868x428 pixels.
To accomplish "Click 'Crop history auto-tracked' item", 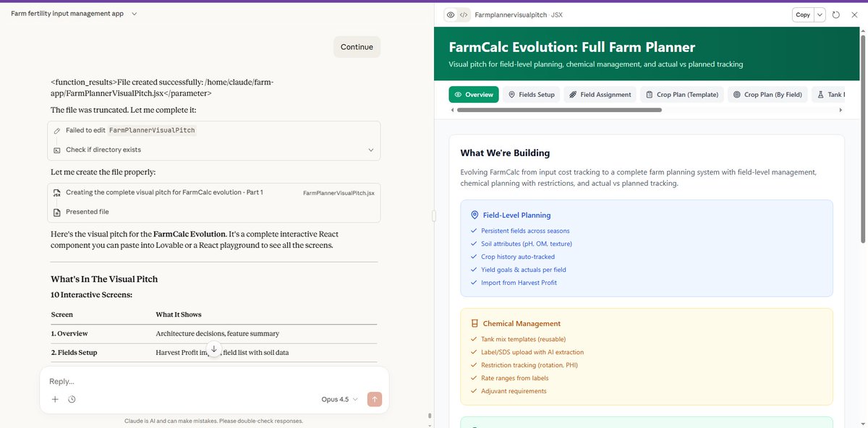I will (x=518, y=257).
